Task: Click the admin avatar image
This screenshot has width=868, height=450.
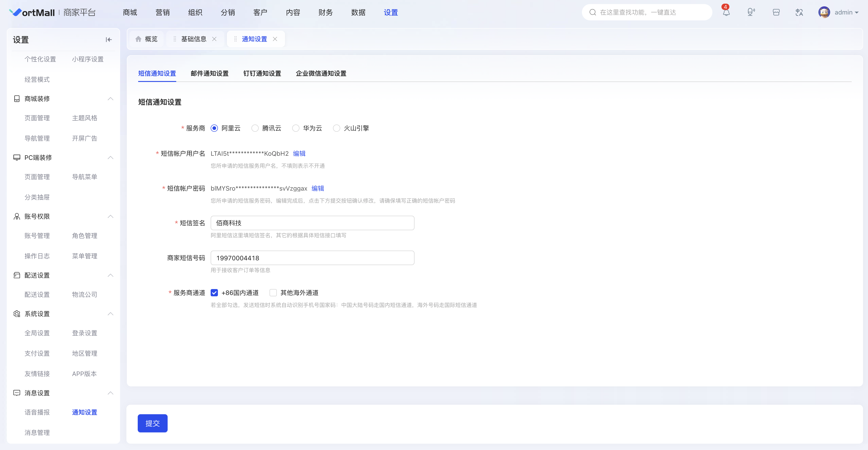Action: point(824,12)
